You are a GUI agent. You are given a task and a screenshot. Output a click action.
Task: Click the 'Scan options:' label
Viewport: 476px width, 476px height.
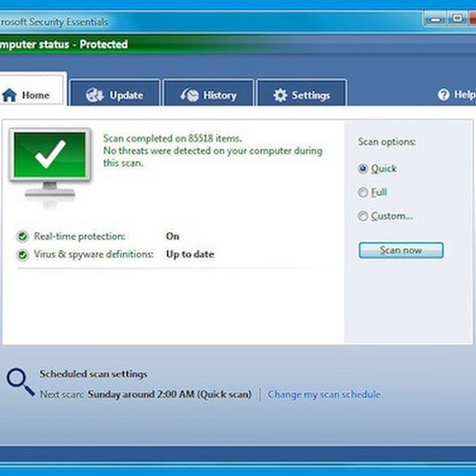(387, 142)
